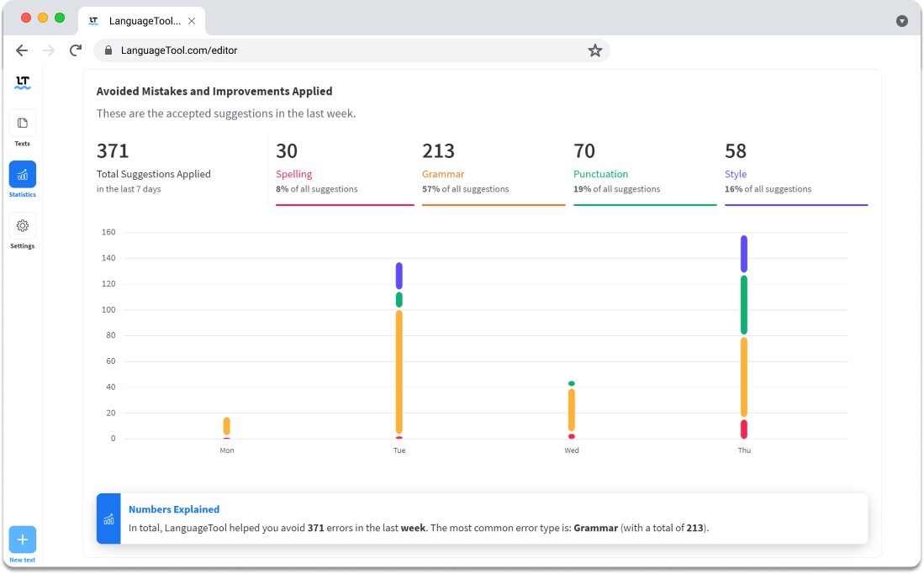Click the browser forward arrow
The height and width of the screenshot is (574, 924).
click(49, 50)
